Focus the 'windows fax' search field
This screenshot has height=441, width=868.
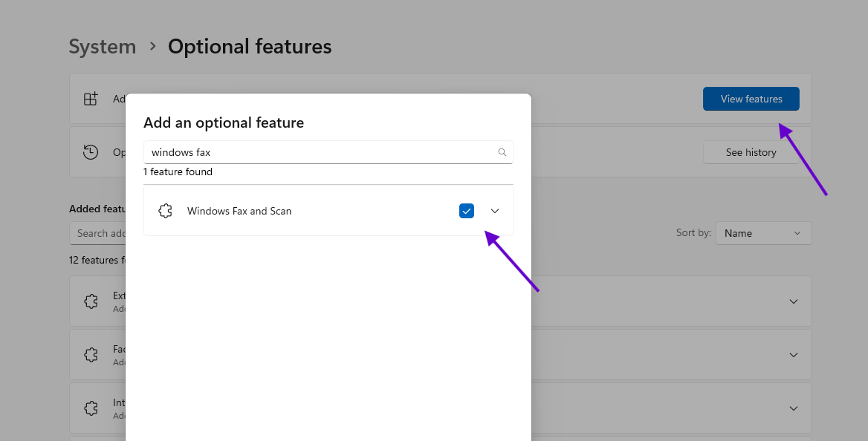320,152
